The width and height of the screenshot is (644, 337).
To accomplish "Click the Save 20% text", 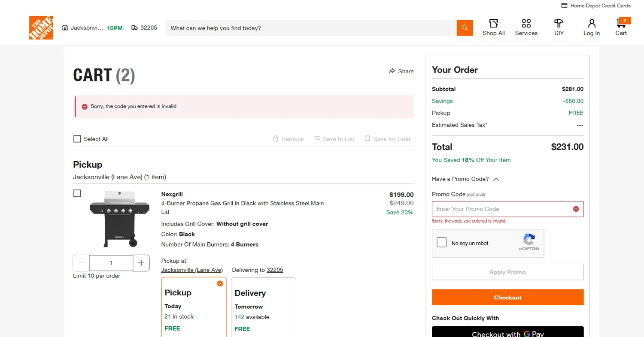I will [x=400, y=212].
